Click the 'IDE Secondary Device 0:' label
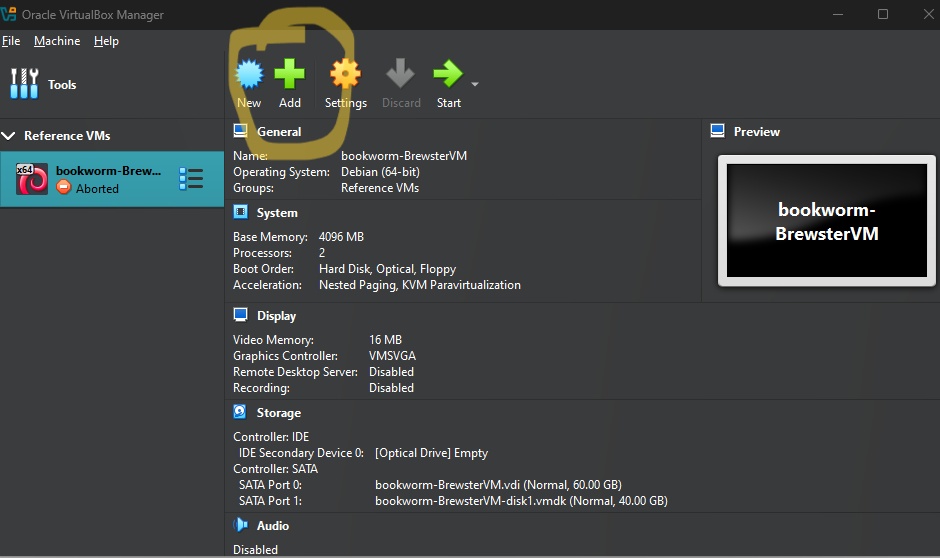Image resolution: width=940 pixels, height=558 pixels. tap(301, 453)
